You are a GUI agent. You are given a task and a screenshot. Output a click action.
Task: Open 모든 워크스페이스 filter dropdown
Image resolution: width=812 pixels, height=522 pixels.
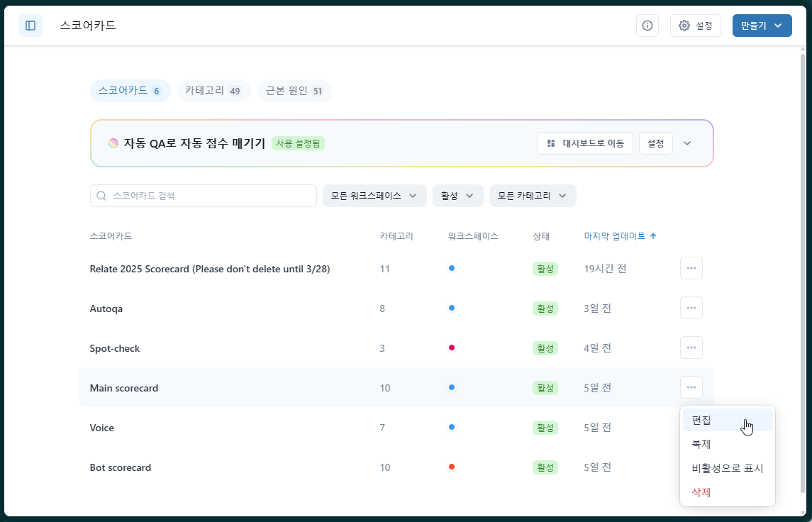(x=374, y=196)
